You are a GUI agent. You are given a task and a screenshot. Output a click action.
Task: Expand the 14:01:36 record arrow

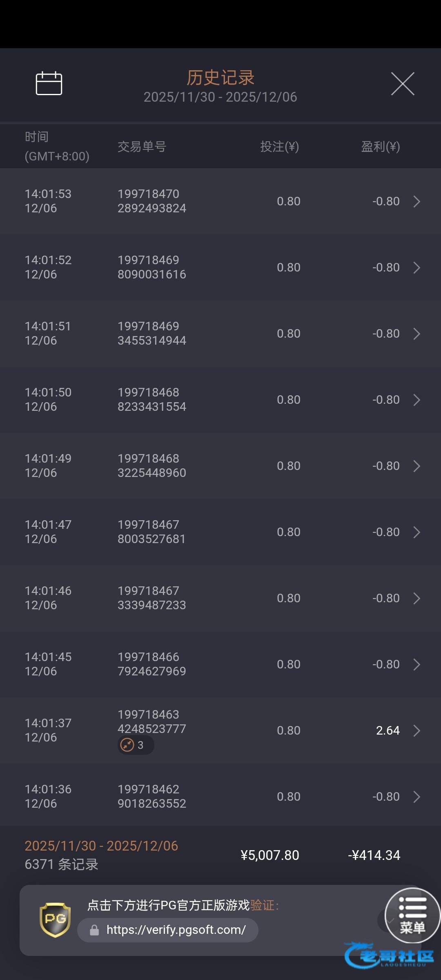[416, 797]
